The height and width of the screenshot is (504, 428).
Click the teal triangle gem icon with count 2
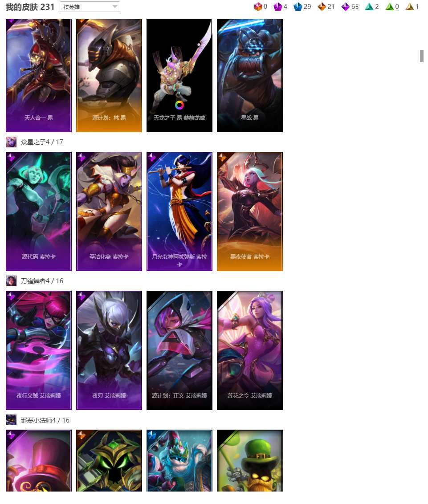(369, 6)
